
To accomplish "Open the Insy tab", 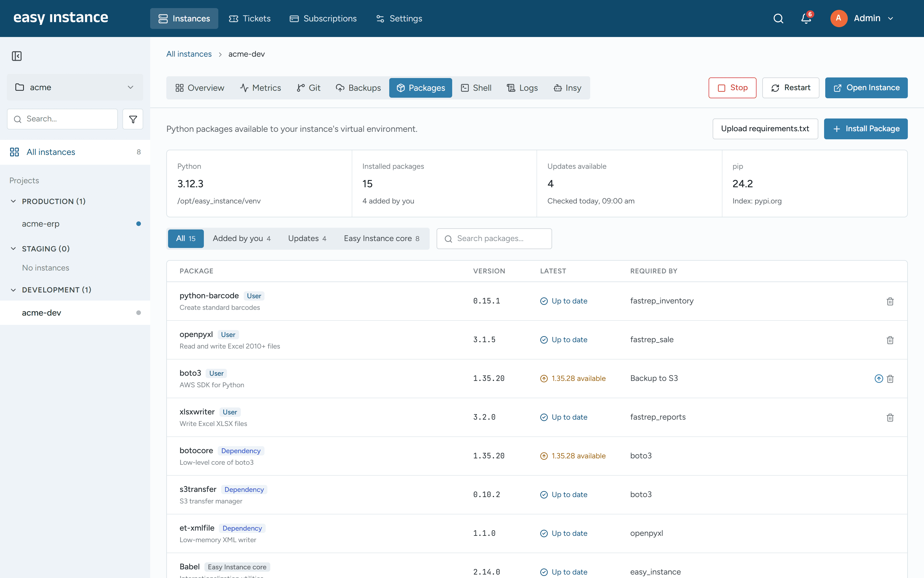I will 567,88.
